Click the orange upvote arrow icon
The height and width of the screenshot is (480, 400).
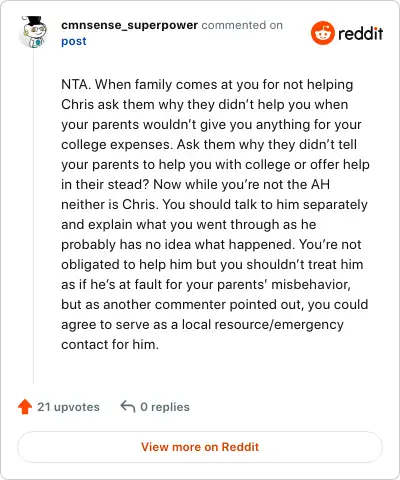(x=25, y=407)
